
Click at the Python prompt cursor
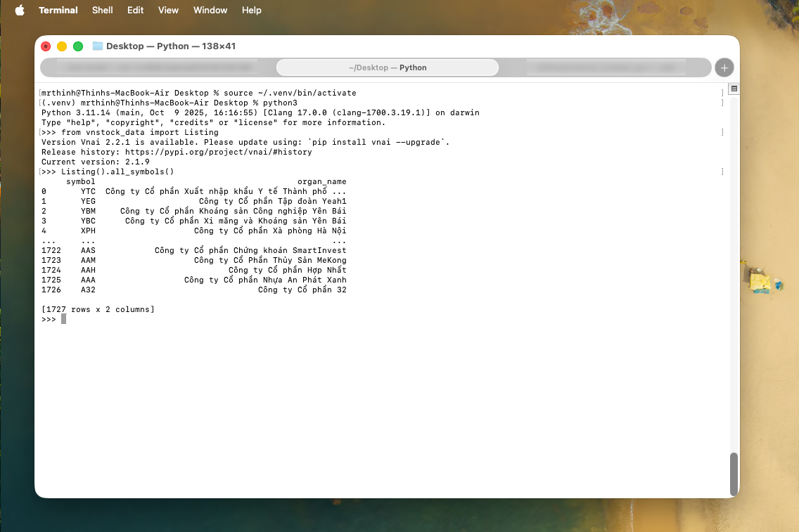tap(63, 319)
